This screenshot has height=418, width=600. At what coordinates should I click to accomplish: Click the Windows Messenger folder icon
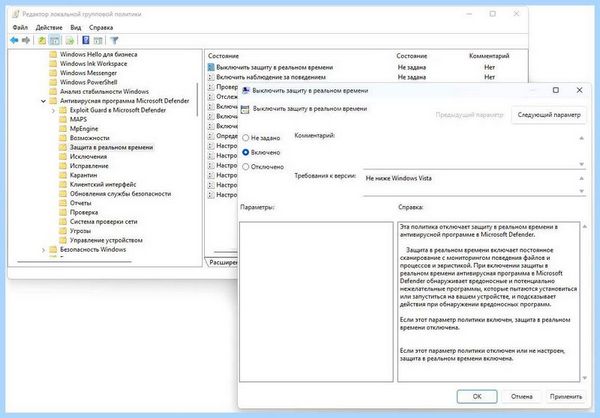[53, 73]
